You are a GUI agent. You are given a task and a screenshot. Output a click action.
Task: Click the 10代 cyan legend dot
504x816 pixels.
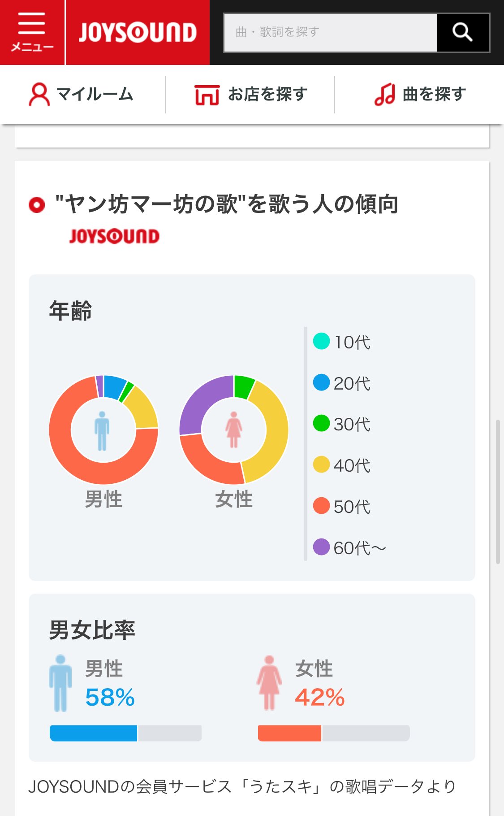tap(321, 341)
